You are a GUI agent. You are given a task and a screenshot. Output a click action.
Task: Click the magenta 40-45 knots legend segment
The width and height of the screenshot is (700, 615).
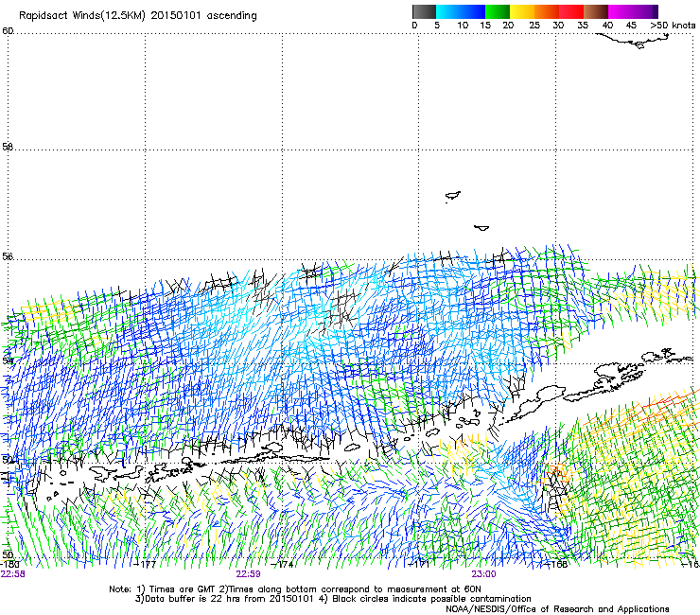621,11
